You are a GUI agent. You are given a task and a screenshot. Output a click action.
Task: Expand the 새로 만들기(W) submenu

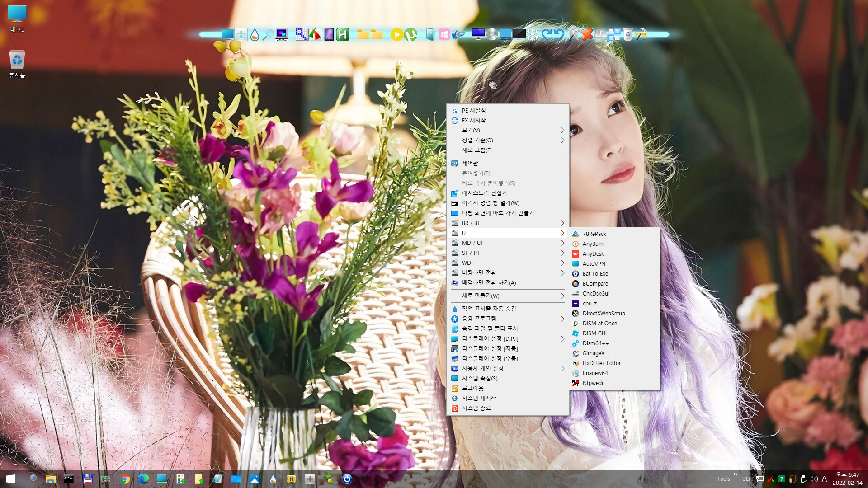coord(508,296)
